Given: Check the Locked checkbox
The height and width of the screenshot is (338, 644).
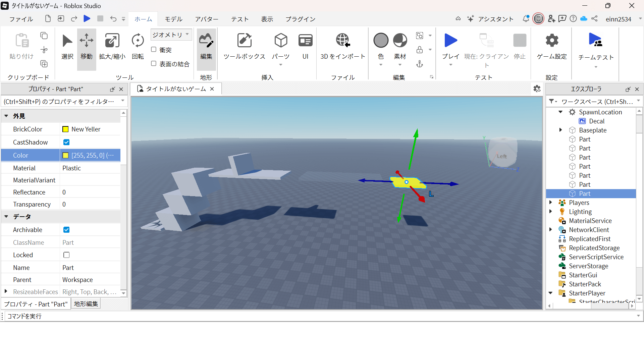Looking at the screenshot, I should (66, 255).
